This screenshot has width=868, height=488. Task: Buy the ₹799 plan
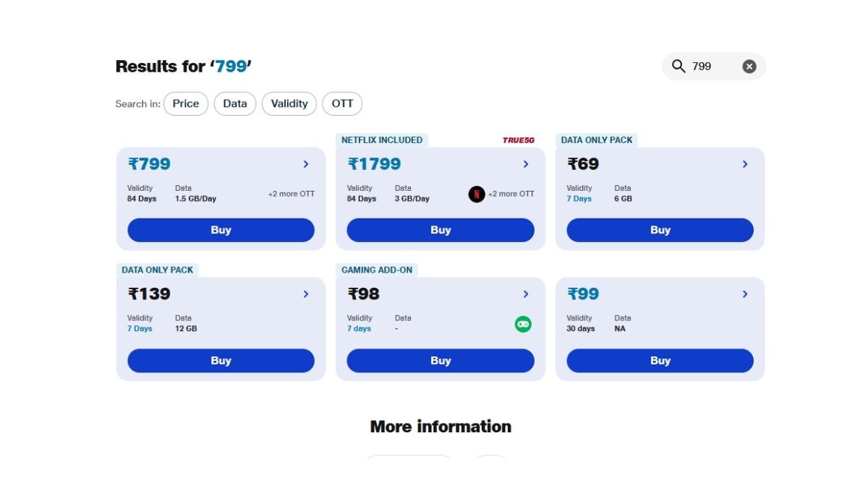[221, 230]
